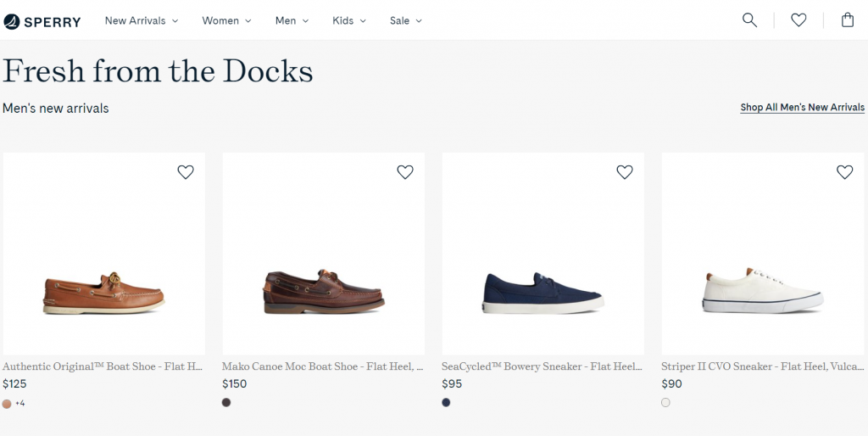Expand the Women dropdown menu
This screenshot has width=868, height=436.
(x=226, y=20)
